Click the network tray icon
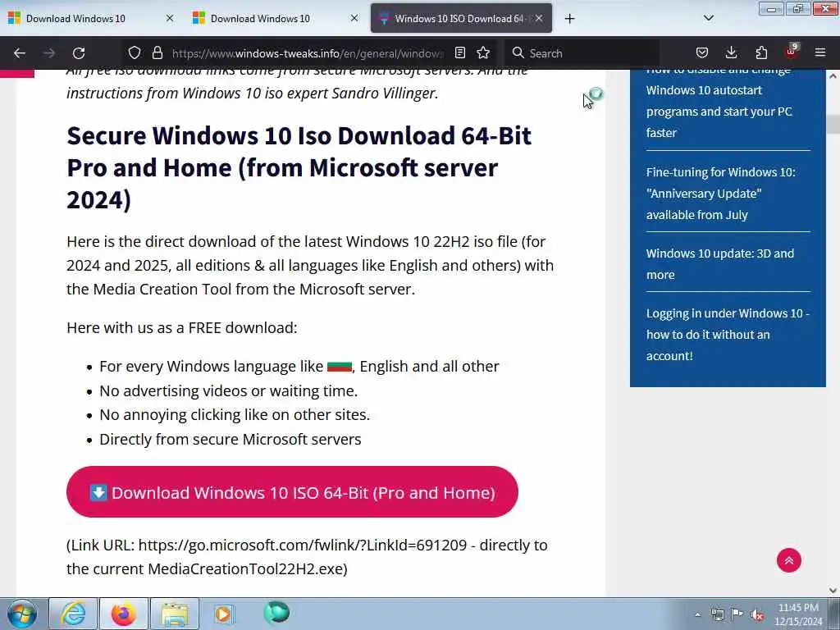Screen dimensions: 840x630 point(717,614)
